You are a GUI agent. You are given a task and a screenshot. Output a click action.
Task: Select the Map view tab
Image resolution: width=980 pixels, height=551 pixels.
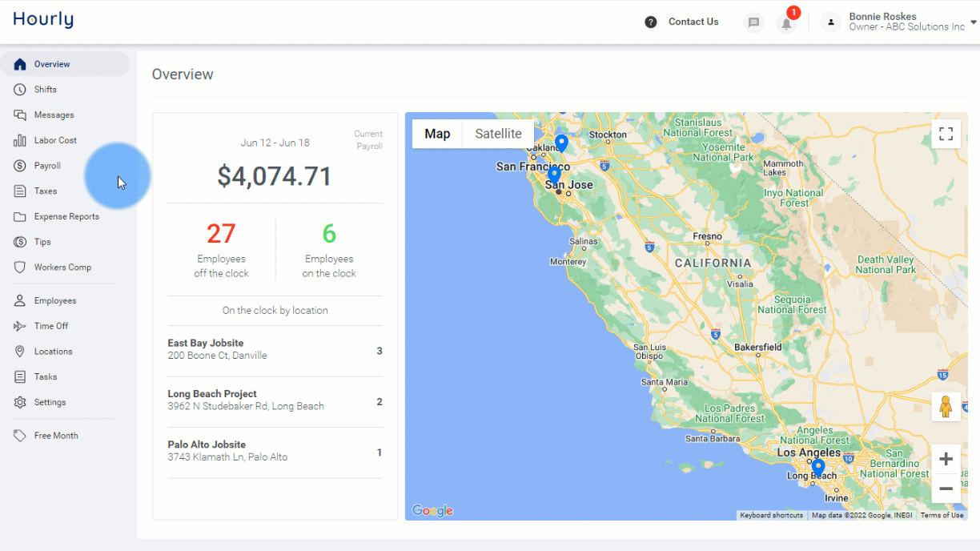pos(437,134)
